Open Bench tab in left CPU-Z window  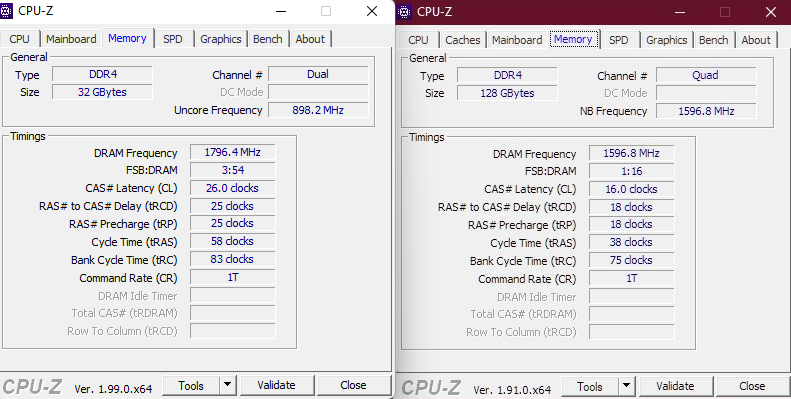(x=267, y=39)
